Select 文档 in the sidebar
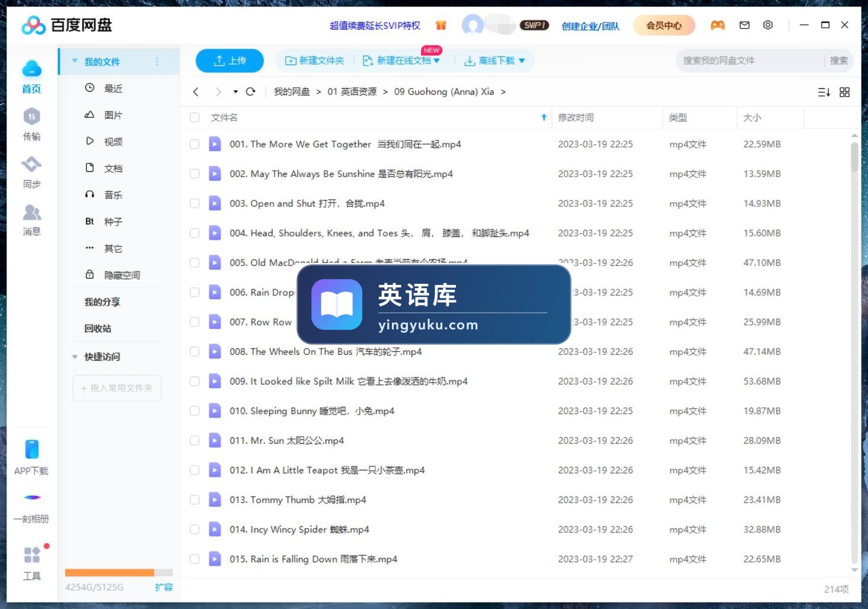Screen dimensions: 868x609 tap(113, 168)
